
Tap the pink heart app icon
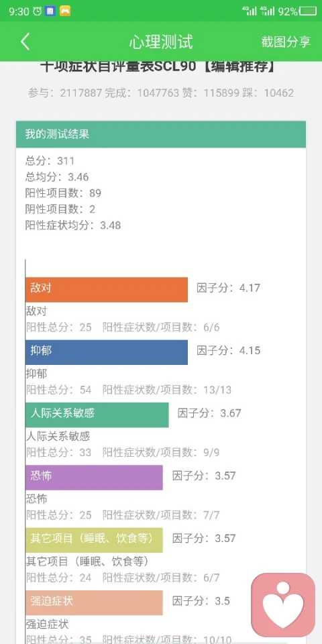pos(283,604)
